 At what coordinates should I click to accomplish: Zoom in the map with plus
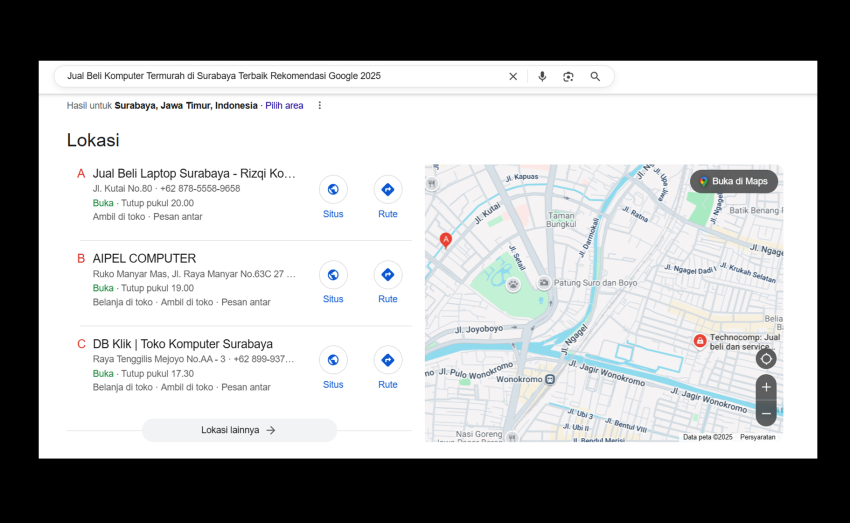766,387
